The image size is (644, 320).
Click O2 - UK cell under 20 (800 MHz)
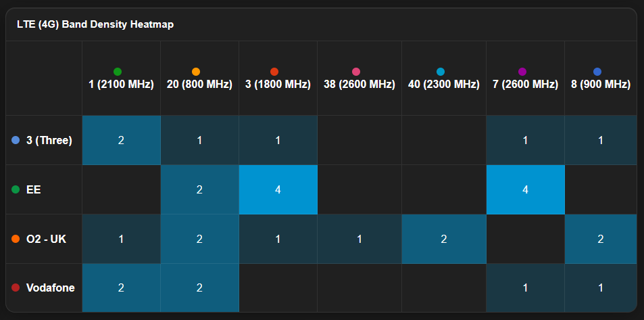[x=199, y=239]
